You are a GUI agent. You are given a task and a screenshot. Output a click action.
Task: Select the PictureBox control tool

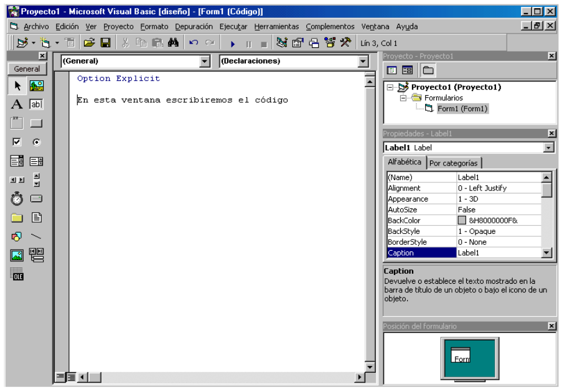(36, 86)
